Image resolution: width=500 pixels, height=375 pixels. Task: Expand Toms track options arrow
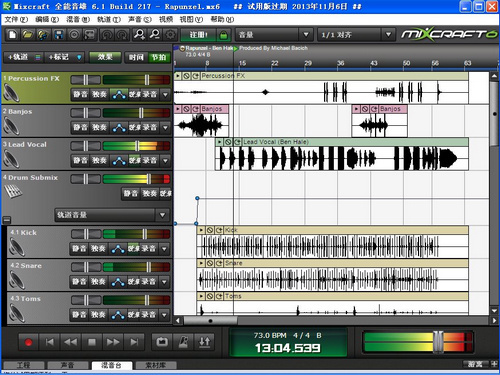click(x=164, y=314)
